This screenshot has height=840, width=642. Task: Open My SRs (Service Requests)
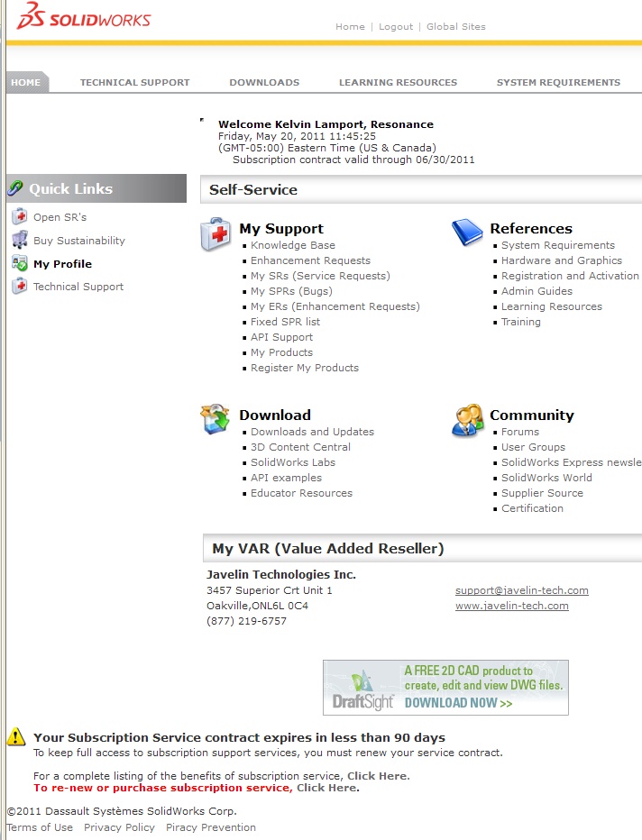click(x=320, y=276)
